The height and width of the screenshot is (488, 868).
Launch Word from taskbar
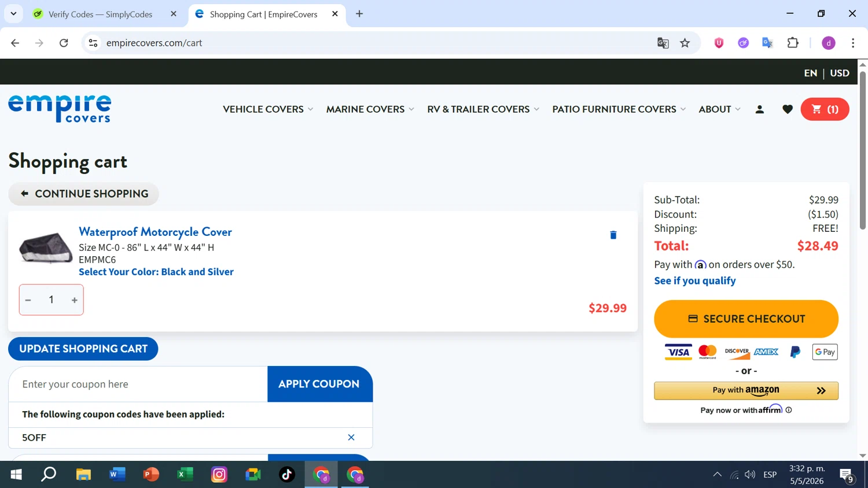tap(117, 475)
